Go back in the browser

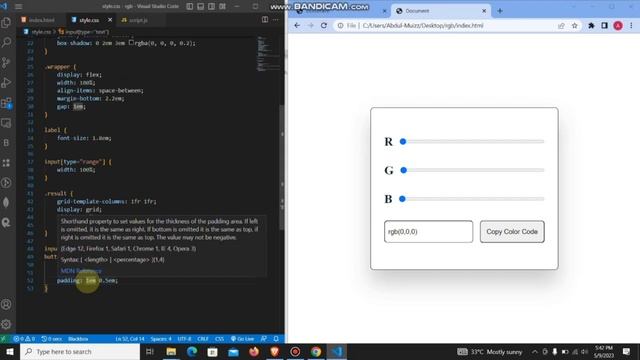click(x=297, y=25)
